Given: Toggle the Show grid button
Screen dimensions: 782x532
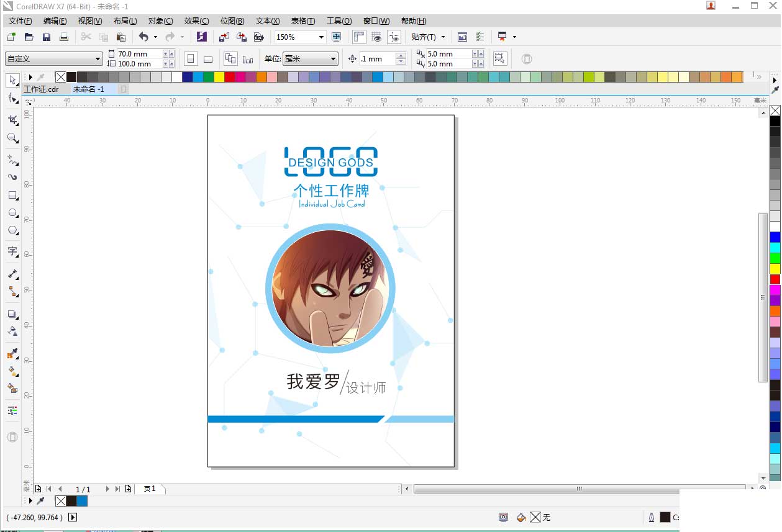Looking at the screenshot, I should (376, 37).
